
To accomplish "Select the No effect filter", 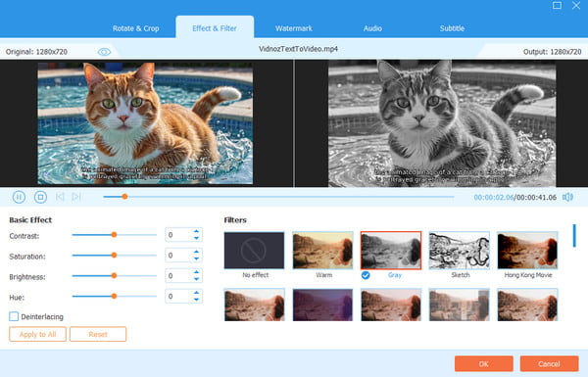I will click(x=254, y=251).
